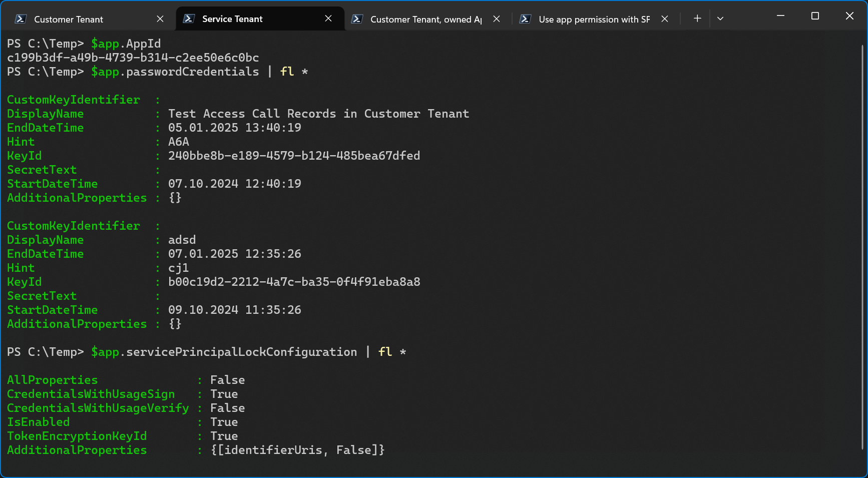Close the 'Customer Tenant, owned App' tab
The height and width of the screenshot is (478, 868).
coord(497,19)
